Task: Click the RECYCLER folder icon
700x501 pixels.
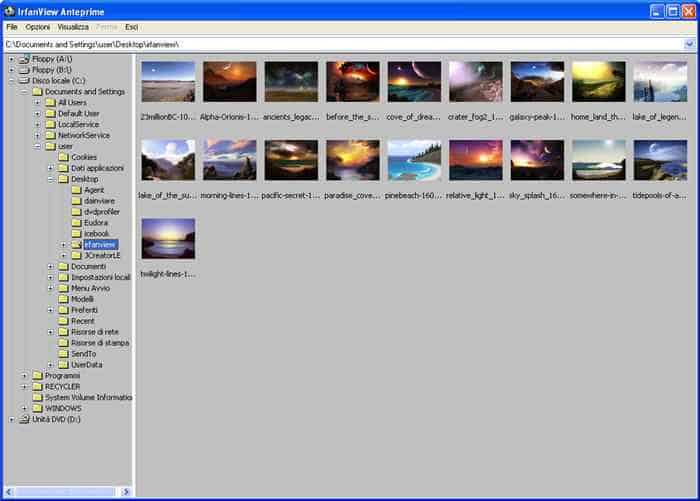Action: pos(38,386)
